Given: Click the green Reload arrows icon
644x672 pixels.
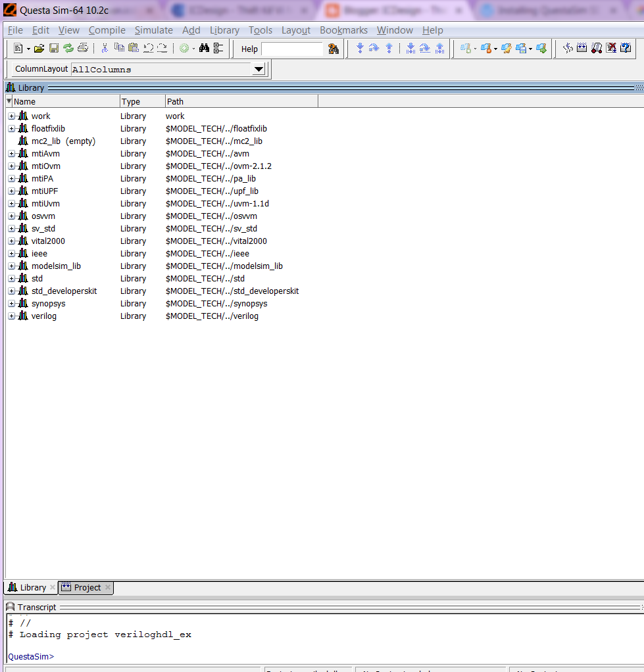Looking at the screenshot, I should pos(68,48).
